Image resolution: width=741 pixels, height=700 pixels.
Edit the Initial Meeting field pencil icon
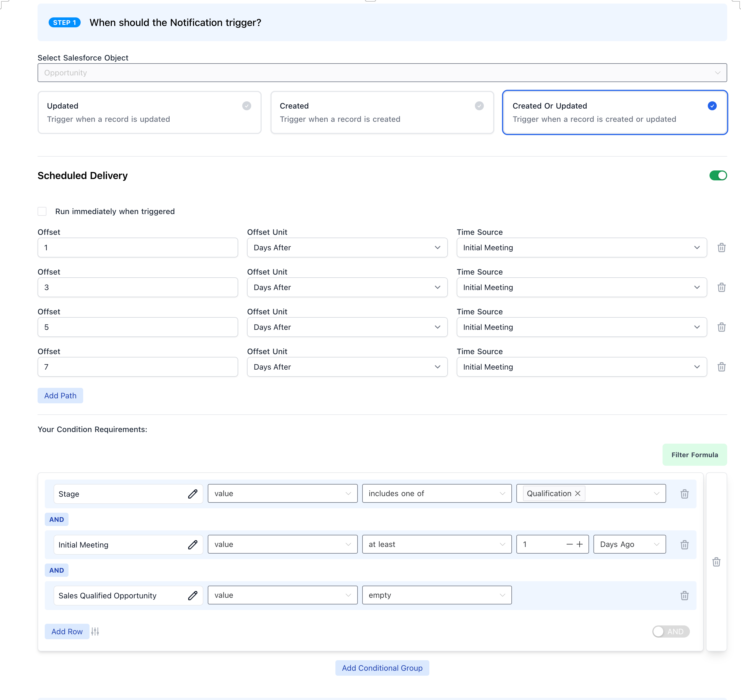click(193, 545)
